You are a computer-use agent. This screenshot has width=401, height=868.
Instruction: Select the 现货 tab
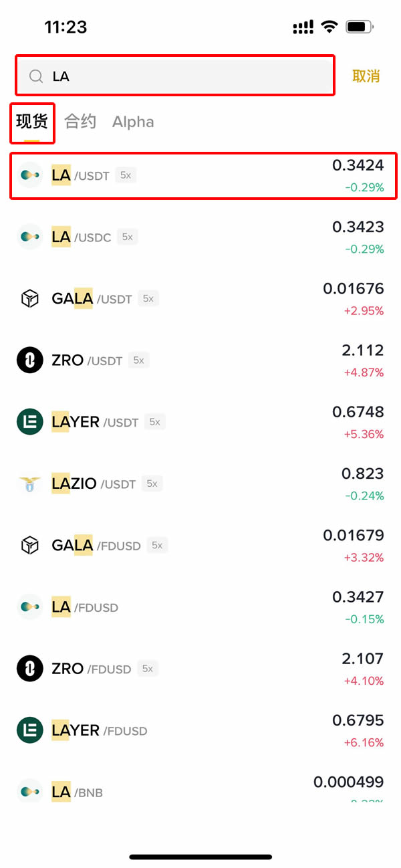pyautogui.click(x=32, y=122)
